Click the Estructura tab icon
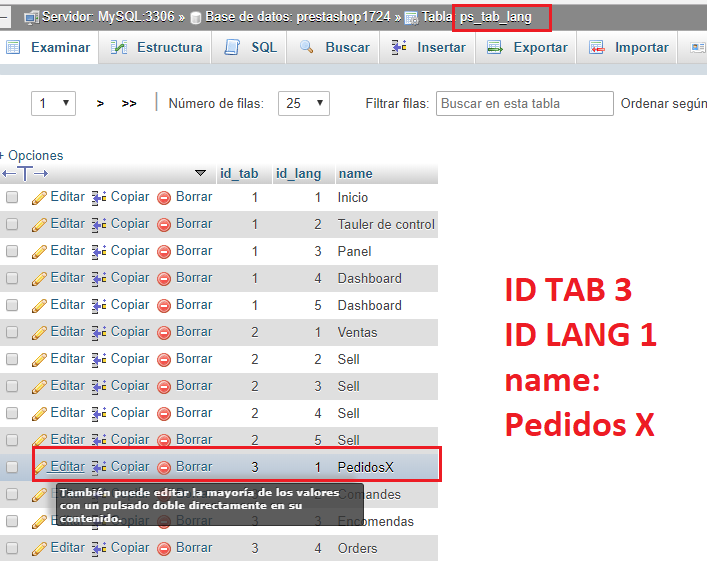Screen dimensions: 707x561 coord(119,47)
